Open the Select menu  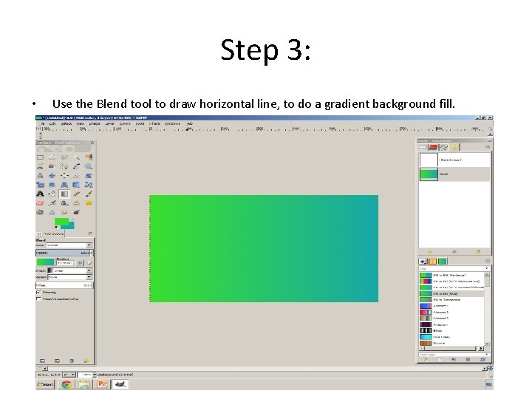66,124
